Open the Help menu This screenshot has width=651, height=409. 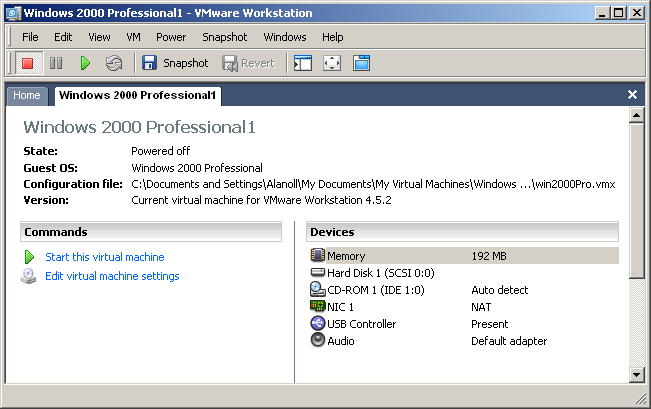point(333,37)
